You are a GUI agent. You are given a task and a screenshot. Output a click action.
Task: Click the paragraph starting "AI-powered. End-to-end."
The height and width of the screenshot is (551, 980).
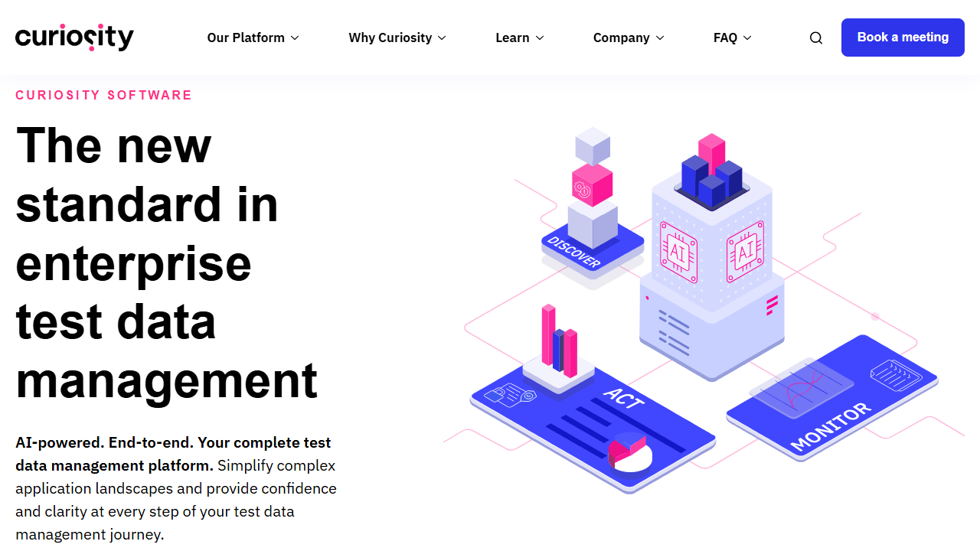(x=176, y=488)
